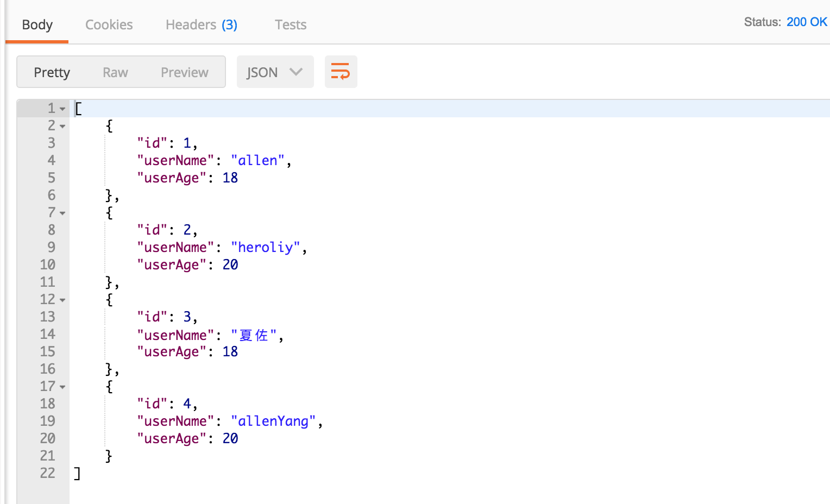This screenshot has width=830, height=504.
Task: Open the JSON format dropdown
Action: [275, 72]
